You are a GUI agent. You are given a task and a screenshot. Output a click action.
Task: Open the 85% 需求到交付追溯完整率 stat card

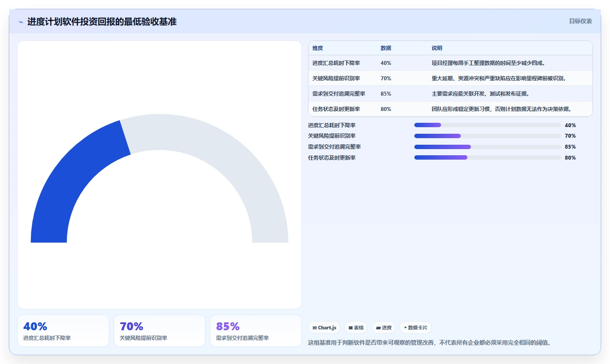[256, 331]
